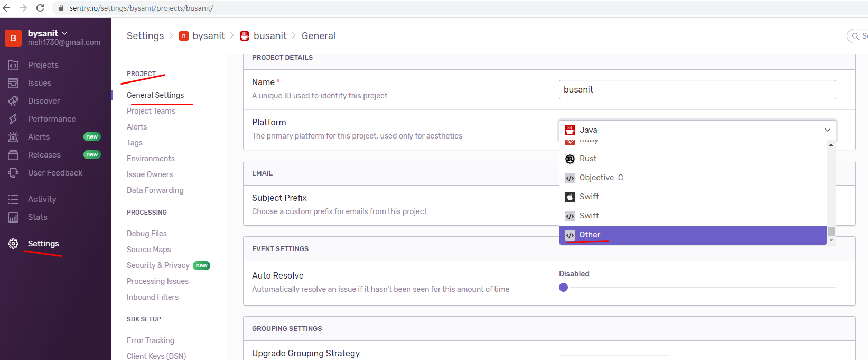Select Swift option with code icon
868x360 pixels.
pyautogui.click(x=693, y=216)
